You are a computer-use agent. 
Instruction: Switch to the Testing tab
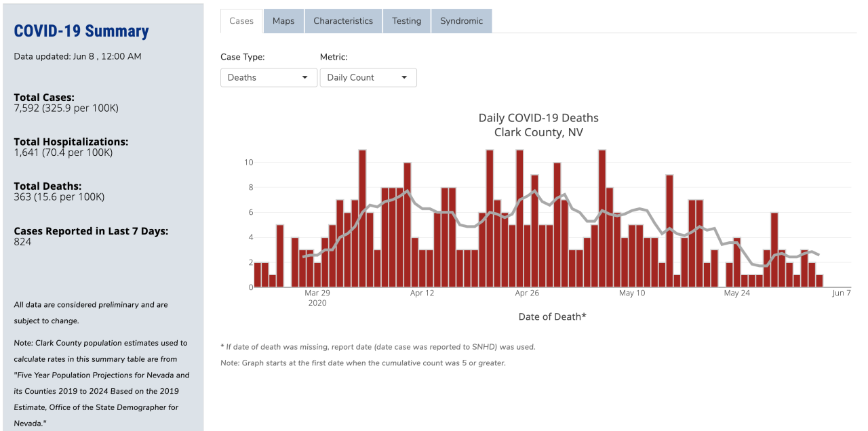[407, 21]
